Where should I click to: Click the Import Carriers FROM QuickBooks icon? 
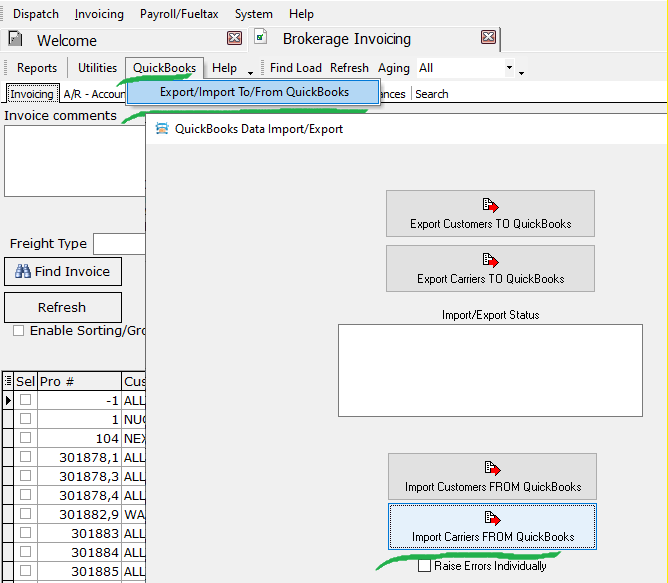[490, 518]
